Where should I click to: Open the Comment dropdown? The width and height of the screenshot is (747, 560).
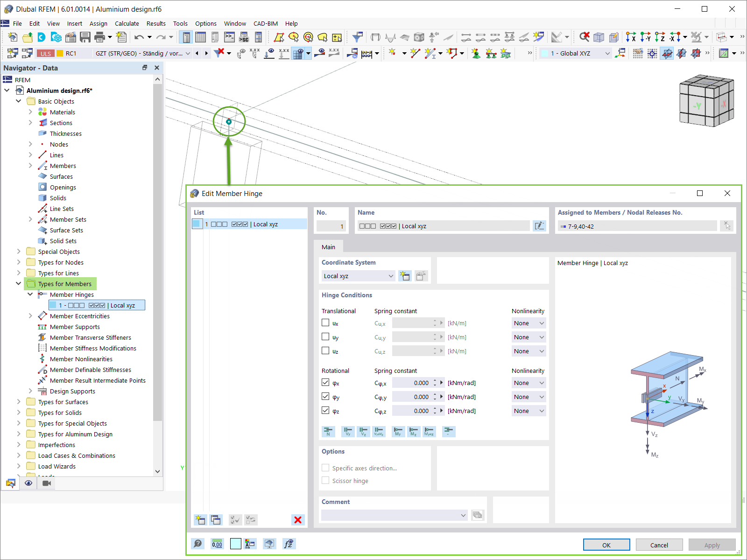tap(395, 515)
